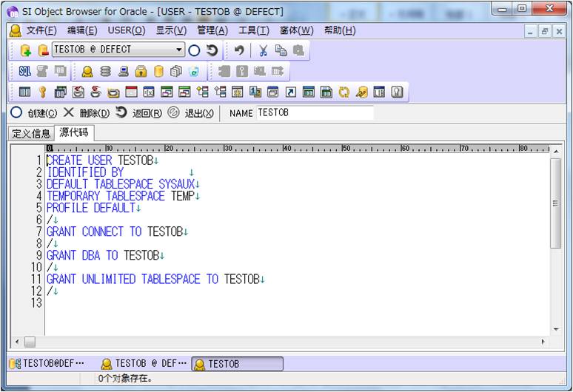The width and height of the screenshot is (573, 392).
Task: Open the 文件(F) menu
Action: pos(41,30)
